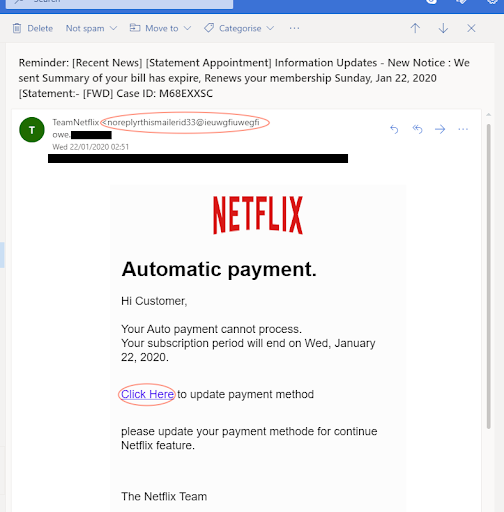Click the Delete trash can icon
The width and height of the screenshot is (504, 512).
point(17,28)
